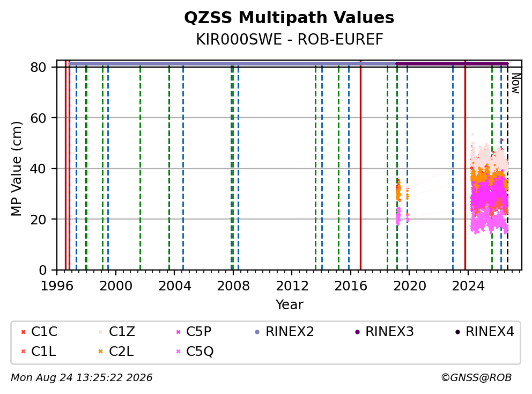Click the 2004 x-axis tick label
This screenshot has height=394, width=532.
(174, 286)
